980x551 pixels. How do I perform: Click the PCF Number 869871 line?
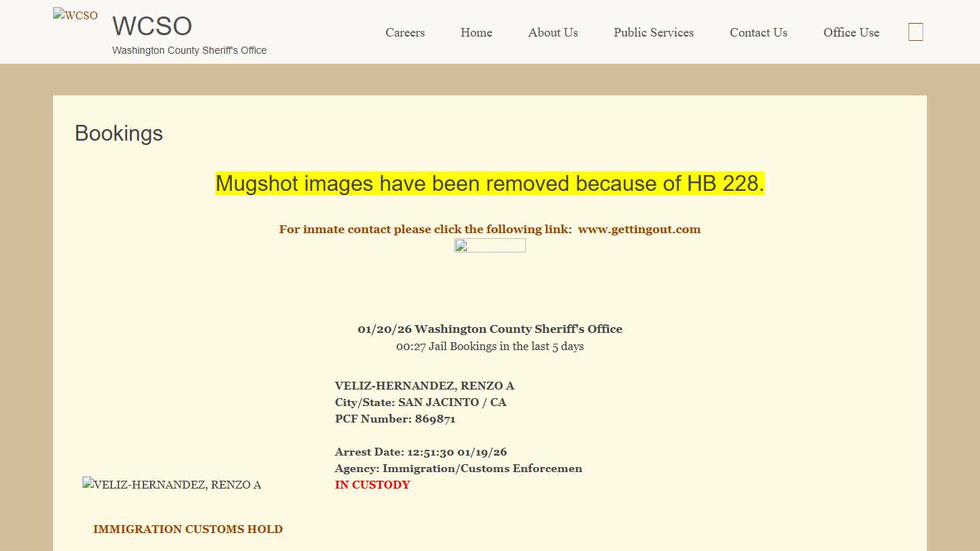395,419
